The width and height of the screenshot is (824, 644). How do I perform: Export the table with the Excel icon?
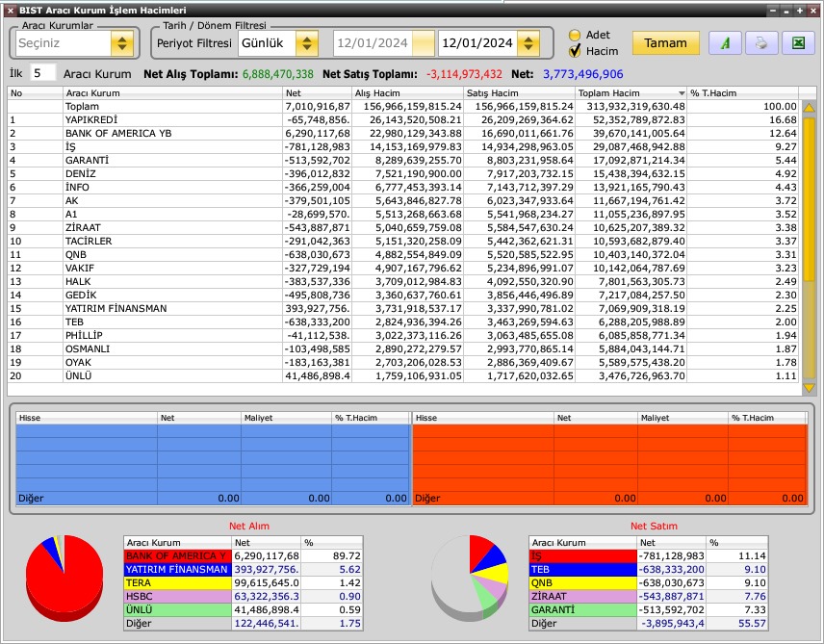(x=798, y=43)
